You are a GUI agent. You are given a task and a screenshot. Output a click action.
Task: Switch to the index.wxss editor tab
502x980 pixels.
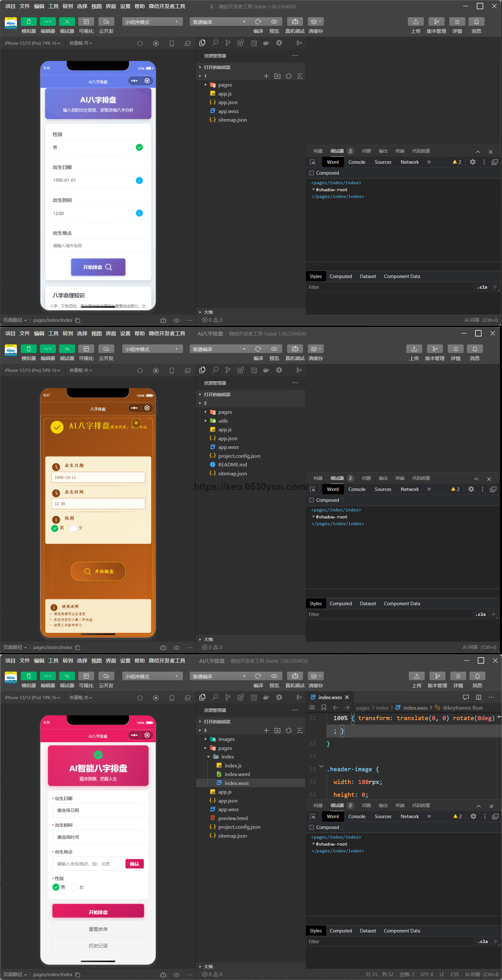[330, 697]
